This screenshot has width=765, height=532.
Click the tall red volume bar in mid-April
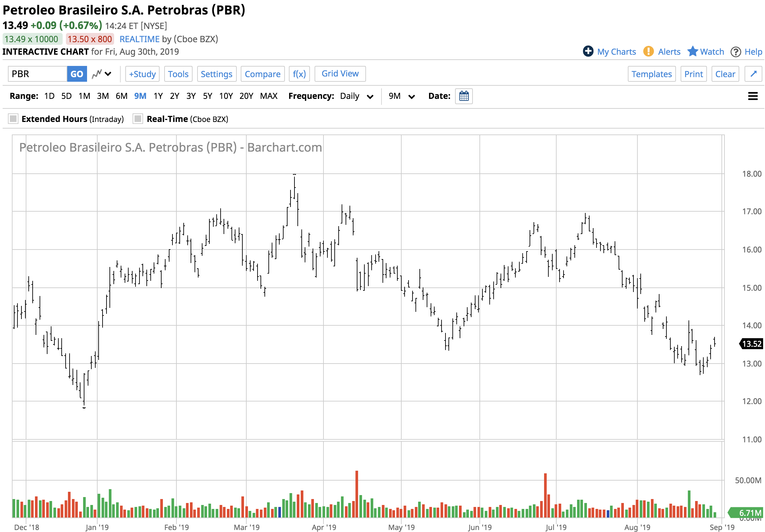pos(357,494)
